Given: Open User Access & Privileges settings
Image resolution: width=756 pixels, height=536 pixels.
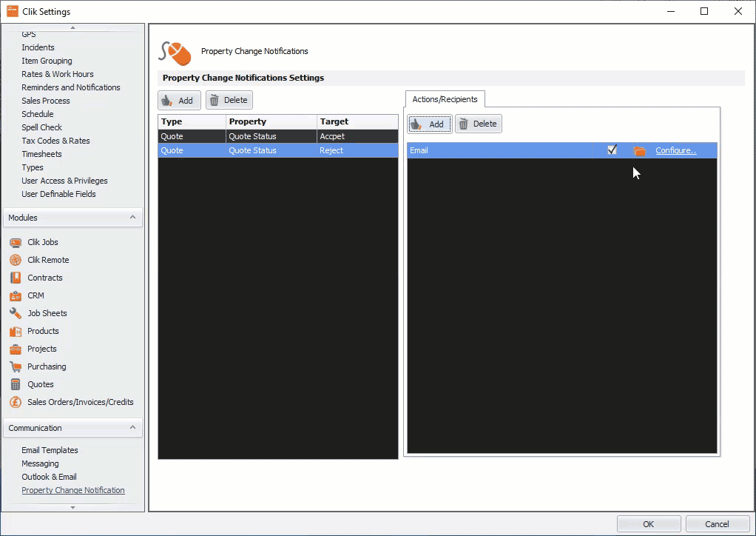Looking at the screenshot, I should (x=64, y=181).
